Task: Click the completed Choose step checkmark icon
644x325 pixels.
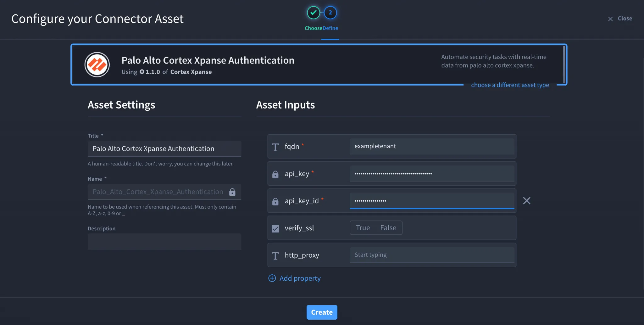Action: click(x=313, y=13)
